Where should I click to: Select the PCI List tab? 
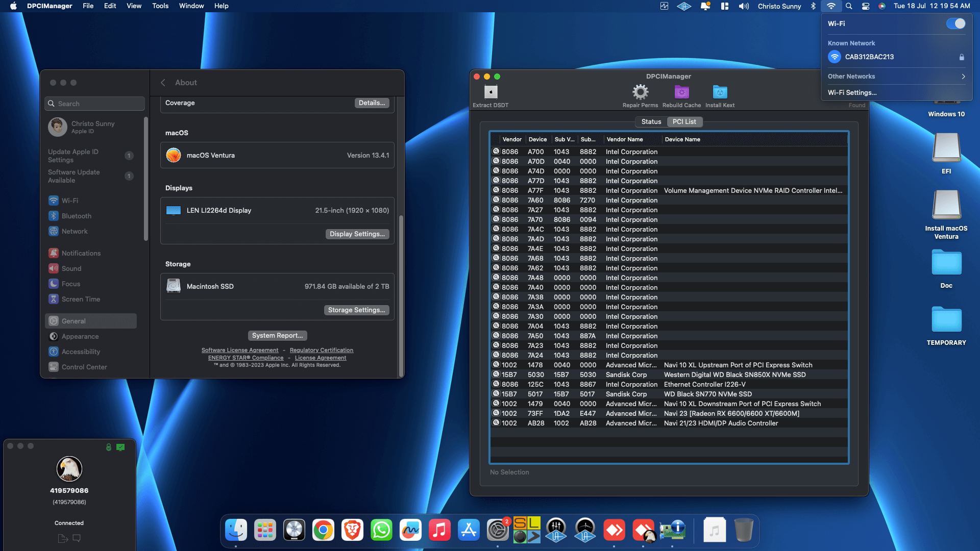tap(684, 121)
